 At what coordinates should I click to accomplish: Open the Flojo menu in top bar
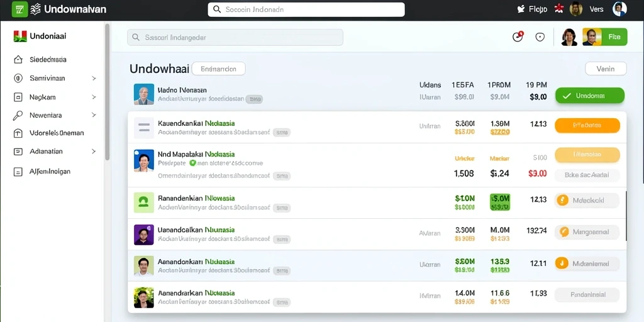(x=532, y=9)
